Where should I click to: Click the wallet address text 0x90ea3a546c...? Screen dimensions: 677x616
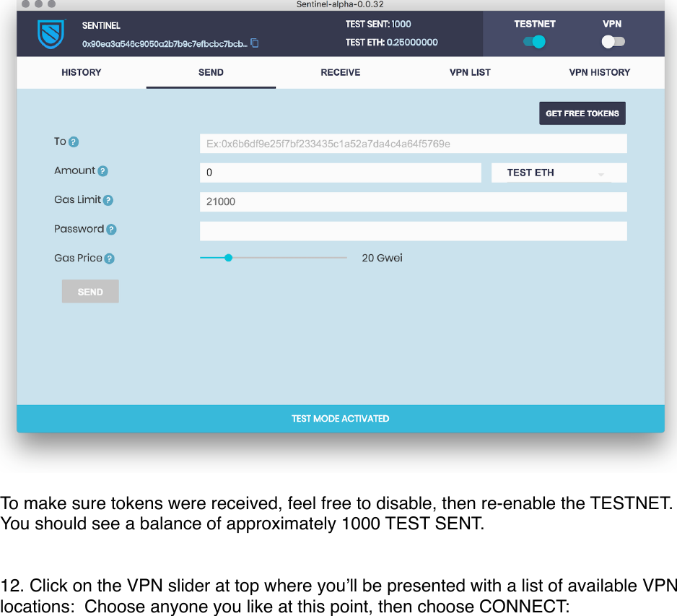point(165,43)
